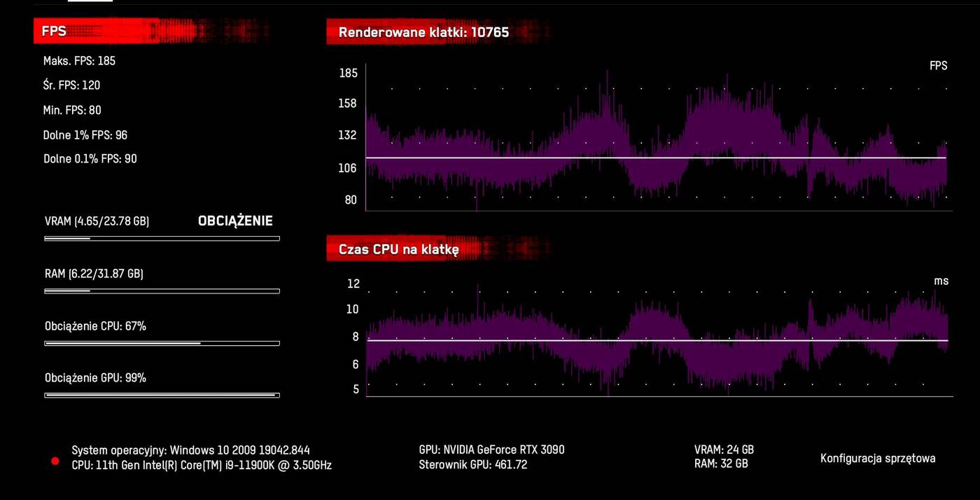Open Konfiguracja sprzętowa hardware configuration

point(877,459)
